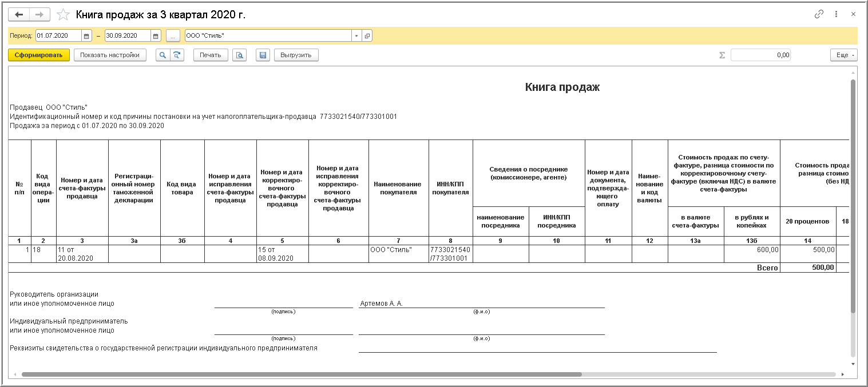This screenshot has height=387, width=868.
Task: Click the header 'Регистрационный номер таможенной декларации'
Action: pos(134,188)
